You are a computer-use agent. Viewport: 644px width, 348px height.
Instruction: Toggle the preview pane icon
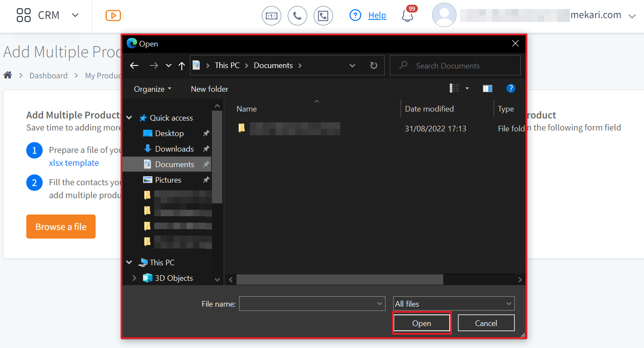point(488,88)
